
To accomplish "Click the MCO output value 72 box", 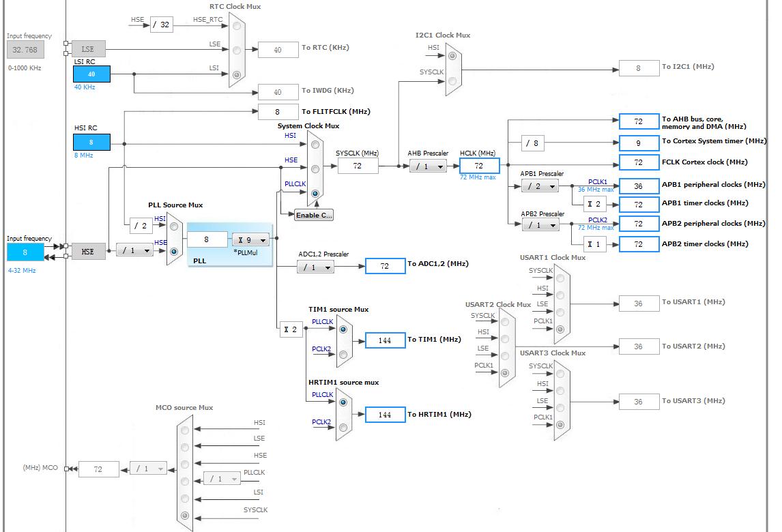I will [99, 469].
